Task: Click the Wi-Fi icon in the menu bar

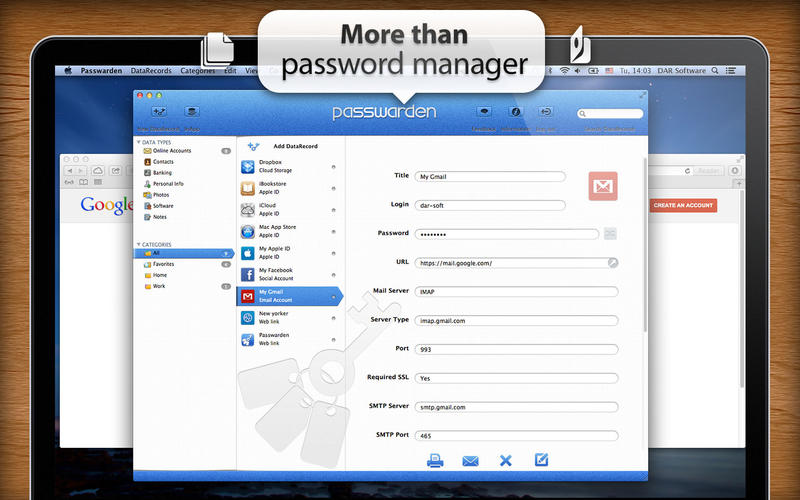Action: tap(564, 71)
